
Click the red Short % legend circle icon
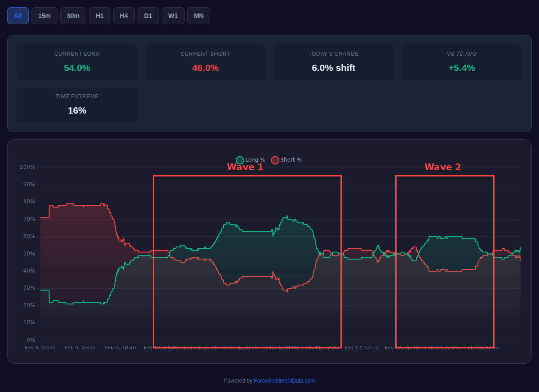(x=274, y=160)
